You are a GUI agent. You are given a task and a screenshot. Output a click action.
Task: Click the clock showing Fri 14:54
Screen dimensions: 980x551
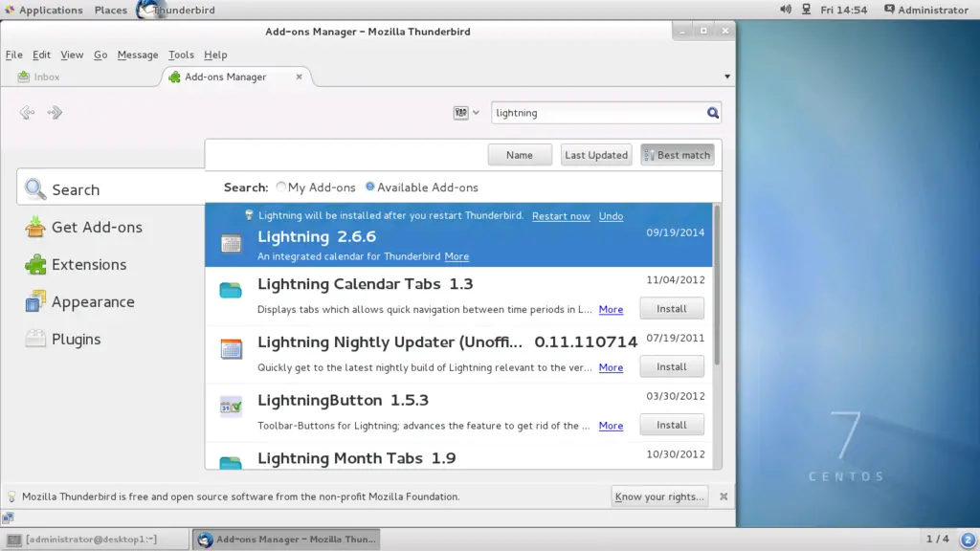844,10
